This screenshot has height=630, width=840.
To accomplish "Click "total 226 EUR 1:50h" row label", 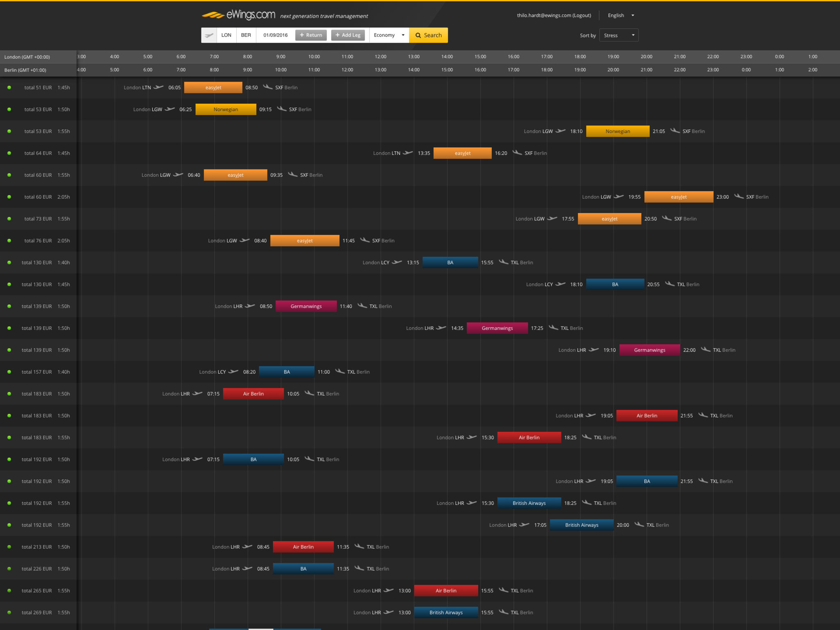I will pyautogui.click(x=46, y=569).
